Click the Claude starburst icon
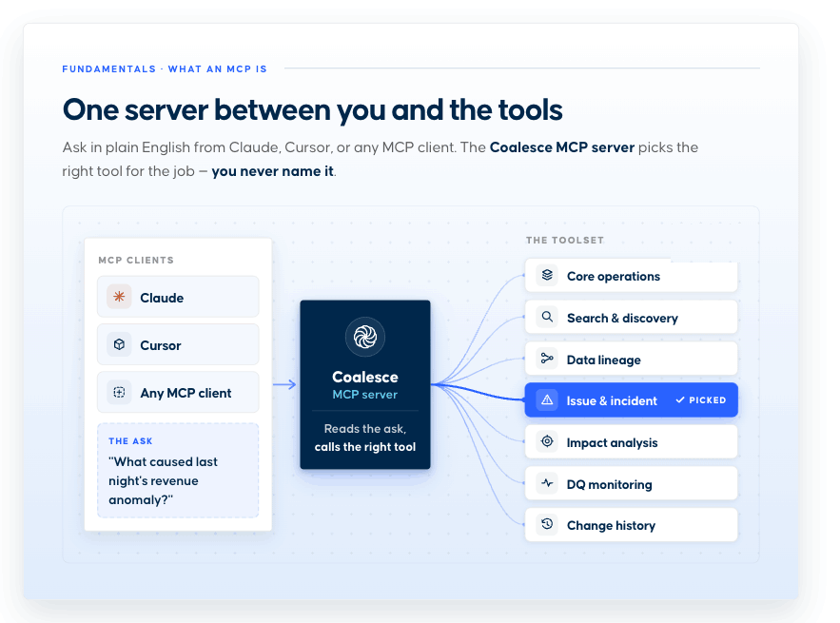This screenshot has width=840, height=623. tap(119, 296)
